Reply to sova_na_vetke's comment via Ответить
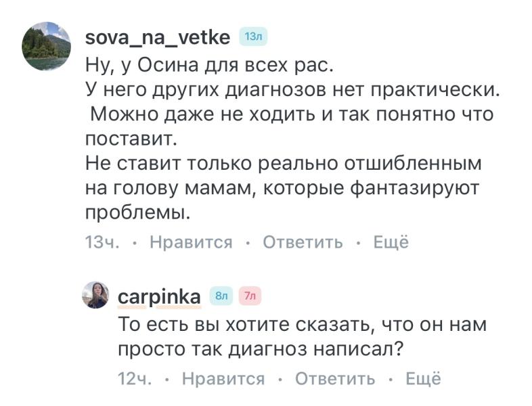 click(x=303, y=242)
